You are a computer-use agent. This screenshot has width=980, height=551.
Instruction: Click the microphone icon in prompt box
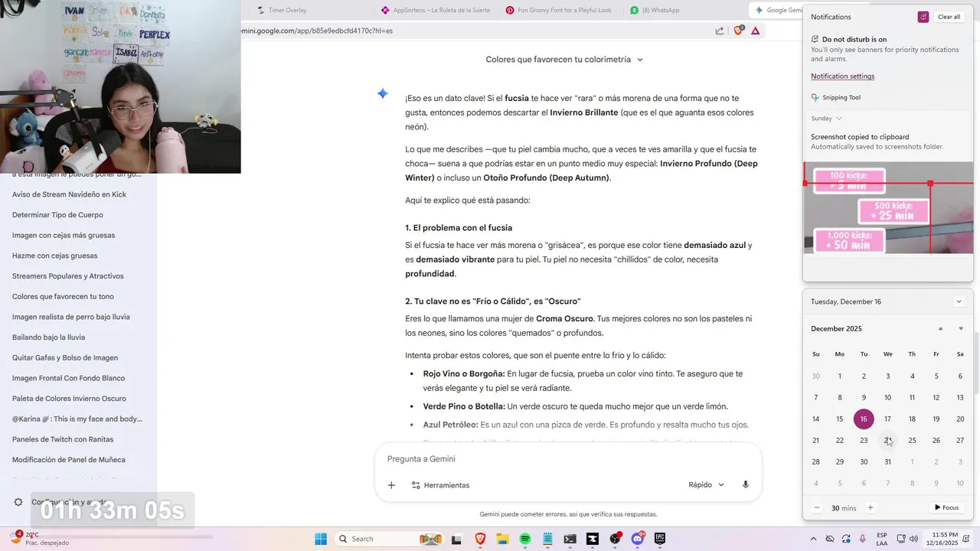click(746, 485)
